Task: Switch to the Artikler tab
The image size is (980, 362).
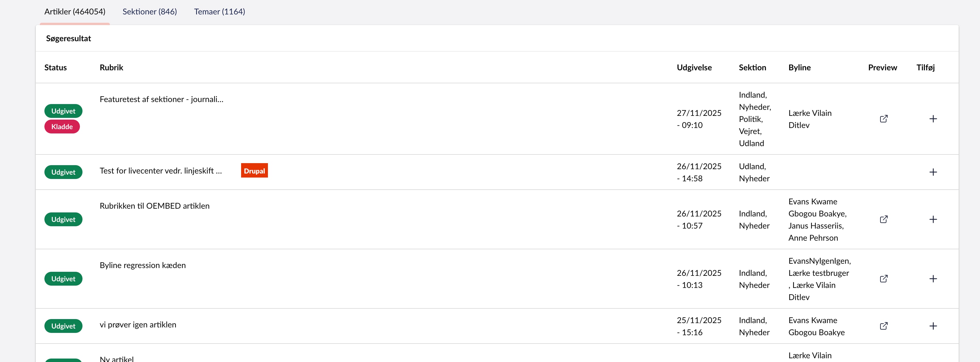Action: [x=75, y=12]
